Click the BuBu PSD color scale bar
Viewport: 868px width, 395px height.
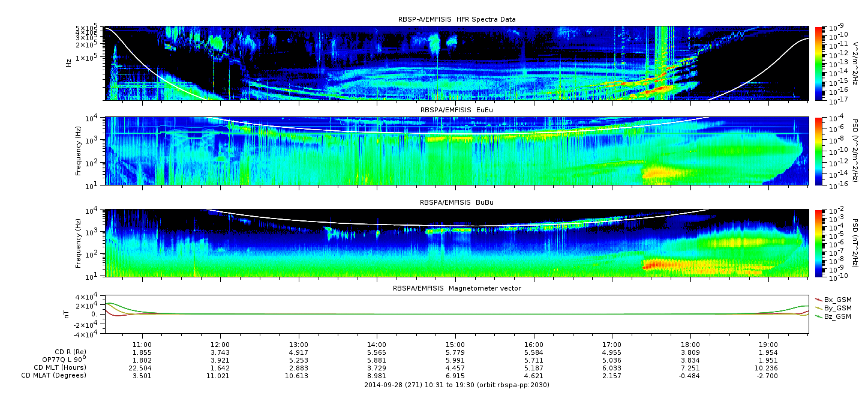pyautogui.click(x=819, y=243)
